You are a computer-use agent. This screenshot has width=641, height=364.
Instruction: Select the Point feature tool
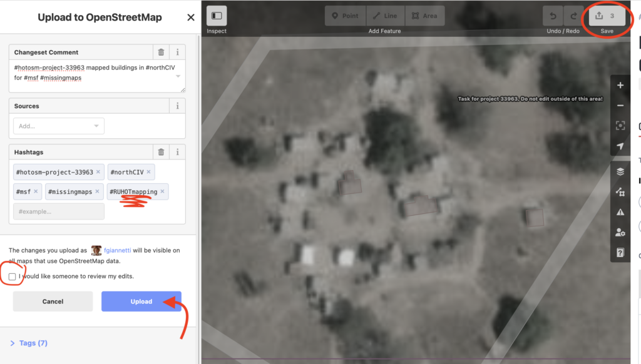coord(344,16)
